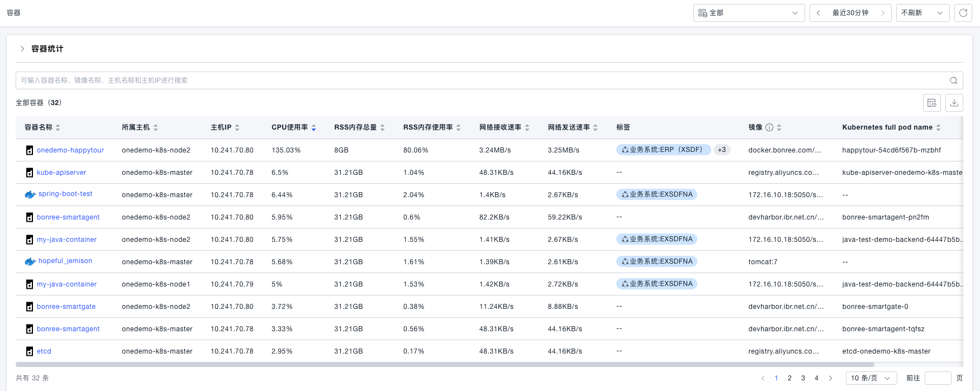Open the etcd container link

click(44, 351)
